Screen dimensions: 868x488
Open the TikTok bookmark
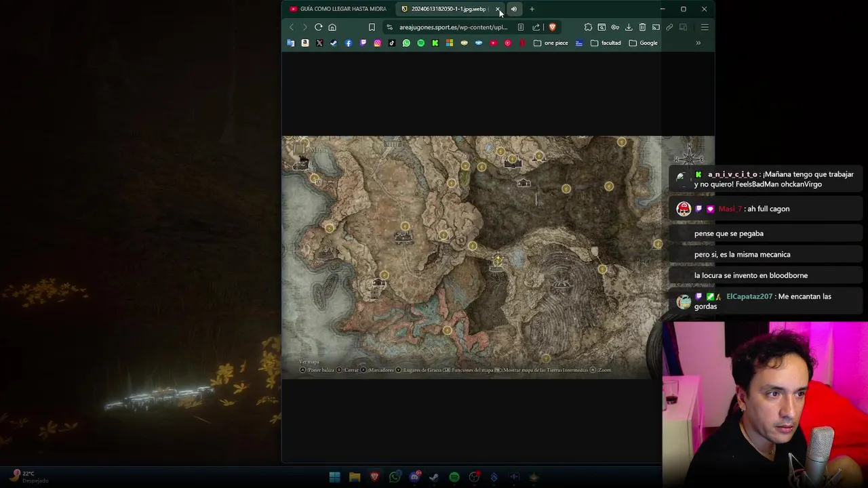pos(392,43)
